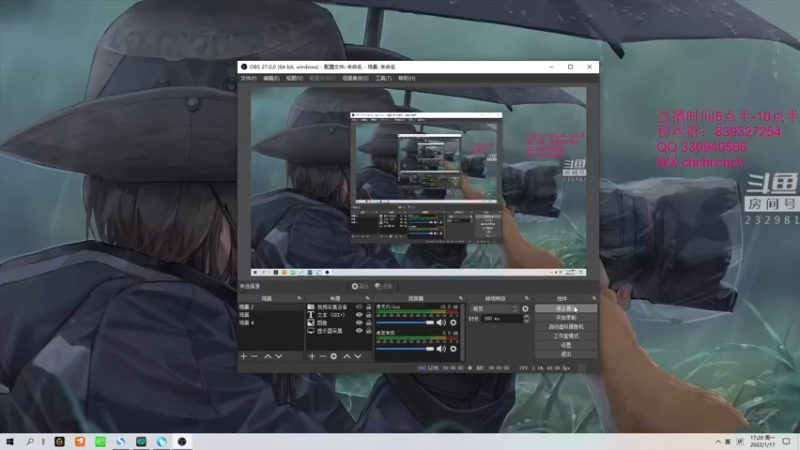
Task: Pop out the scene transitions dock header icon
Action: point(527,298)
